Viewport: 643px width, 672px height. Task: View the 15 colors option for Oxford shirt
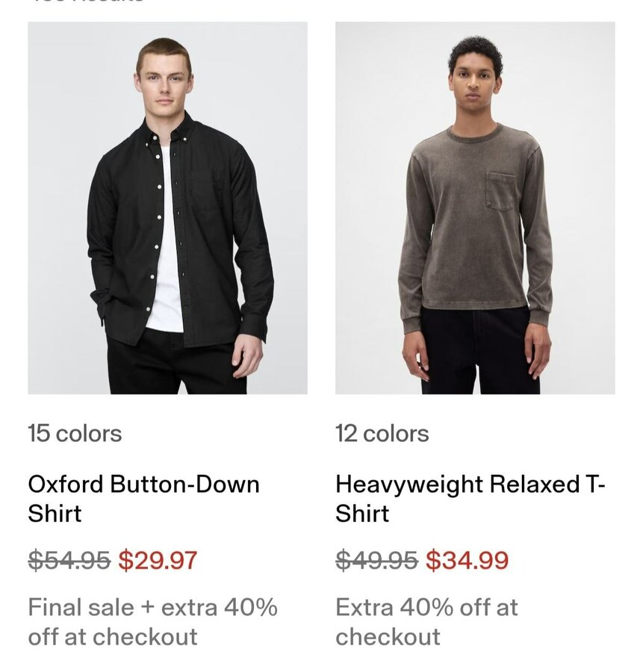point(75,434)
